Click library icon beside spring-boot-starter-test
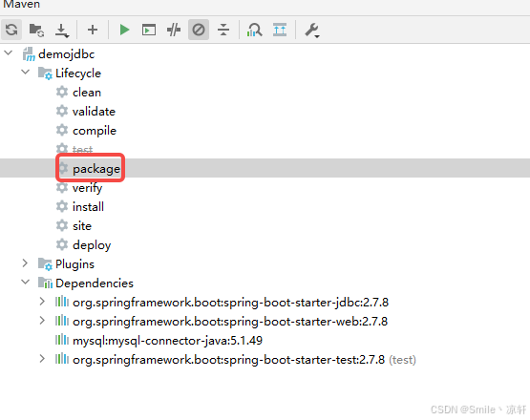The height and width of the screenshot is (420, 530). [x=62, y=359]
